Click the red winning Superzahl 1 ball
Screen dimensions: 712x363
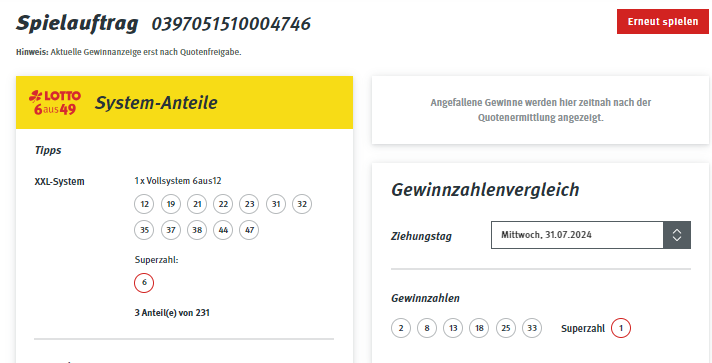click(x=621, y=328)
